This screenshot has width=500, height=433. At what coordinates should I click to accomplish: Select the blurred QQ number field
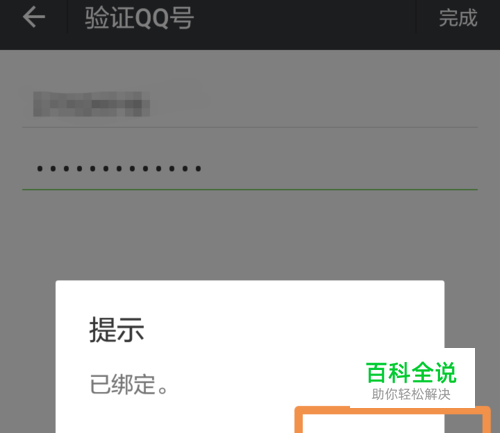coord(250,104)
